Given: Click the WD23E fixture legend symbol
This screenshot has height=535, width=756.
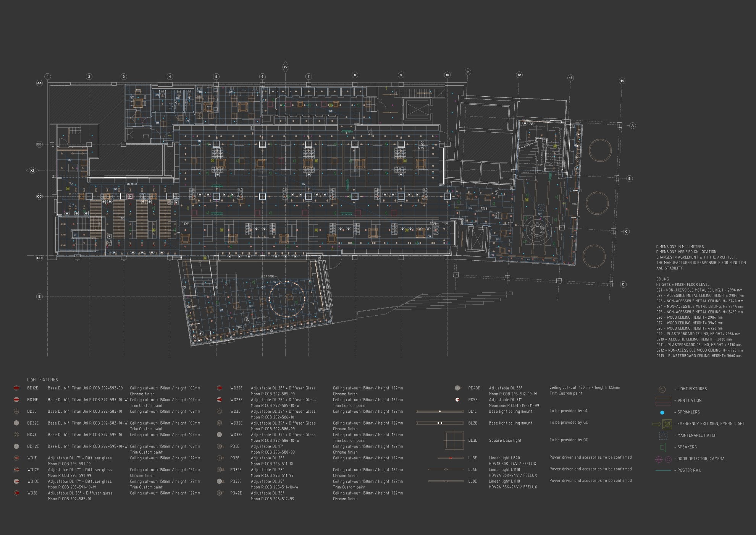Looking at the screenshot, I should click(x=219, y=400).
